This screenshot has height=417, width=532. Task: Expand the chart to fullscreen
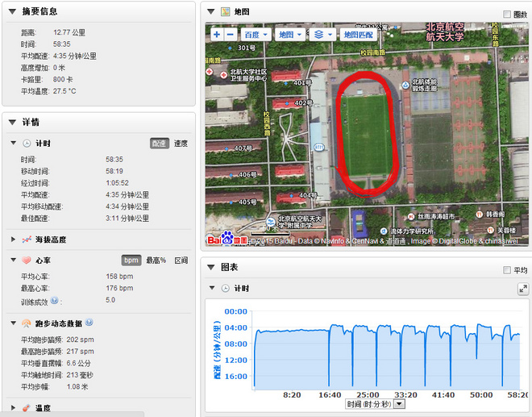click(522, 288)
